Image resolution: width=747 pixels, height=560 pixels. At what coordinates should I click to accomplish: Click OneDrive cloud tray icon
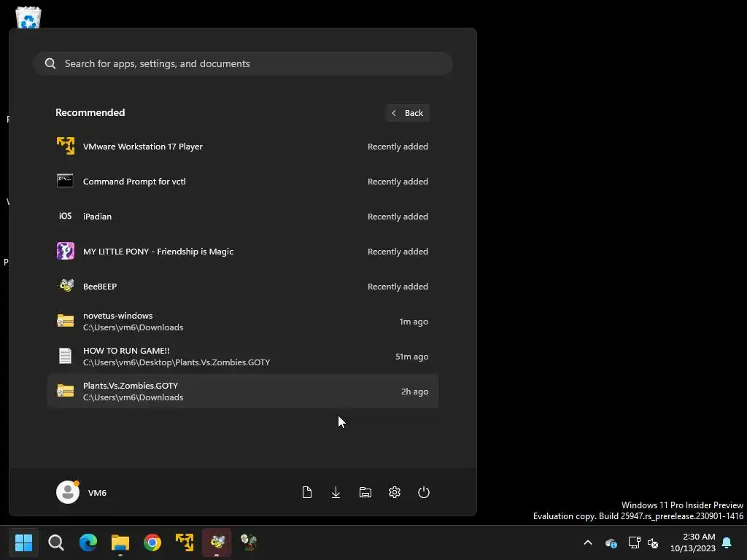tap(611, 542)
